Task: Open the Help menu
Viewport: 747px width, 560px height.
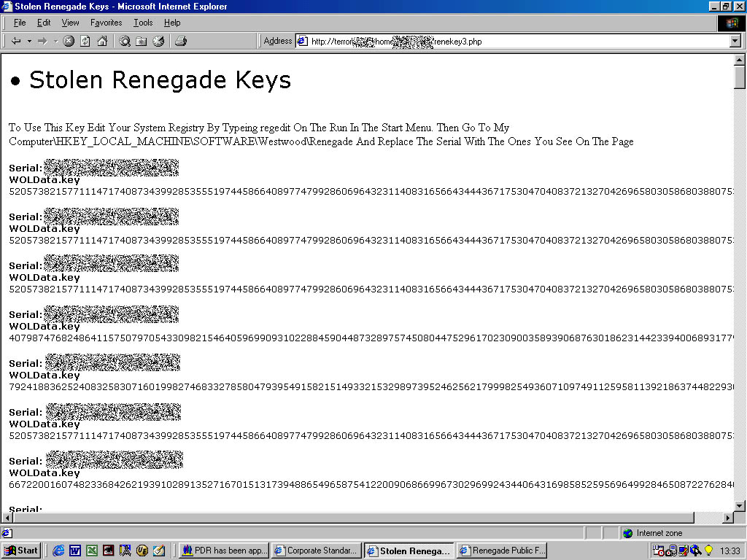Action: coord(172,23)
